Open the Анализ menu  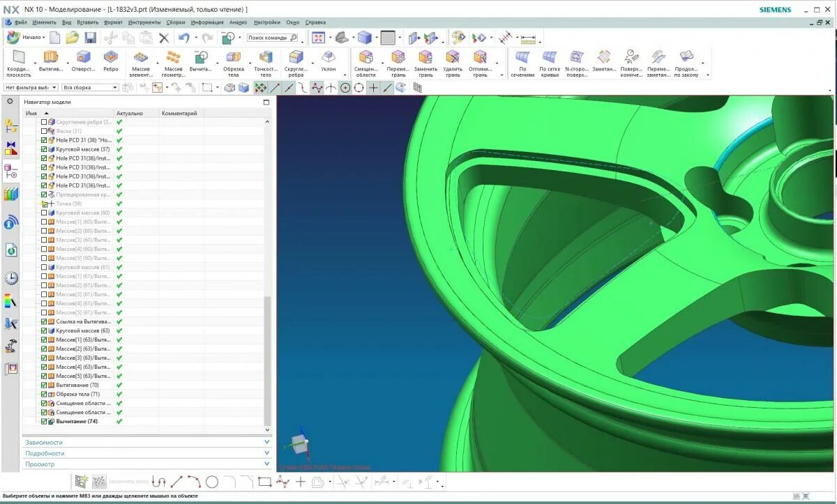238,22
